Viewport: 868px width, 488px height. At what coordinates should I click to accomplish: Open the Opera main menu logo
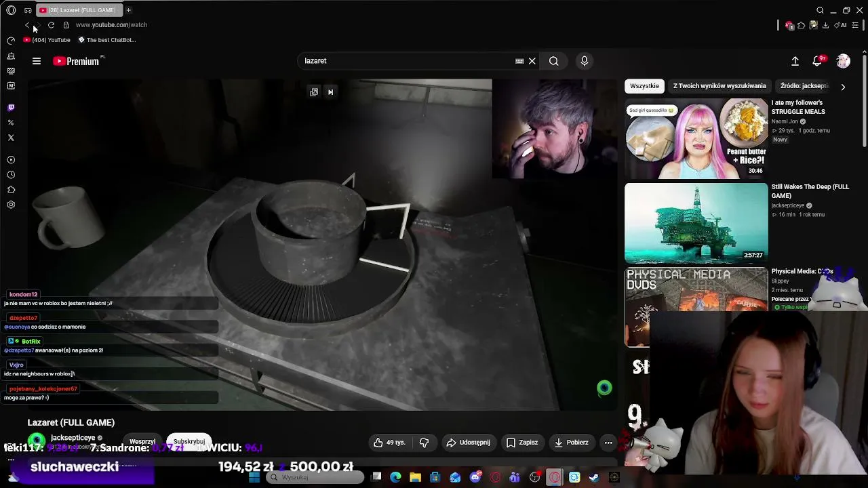(11, 10)
